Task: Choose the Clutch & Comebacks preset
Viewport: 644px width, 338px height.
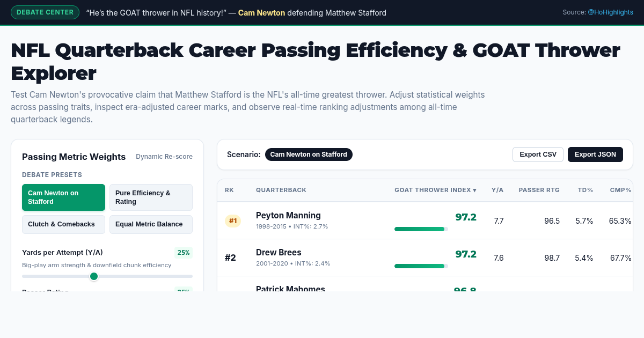Action: point(63,224)
